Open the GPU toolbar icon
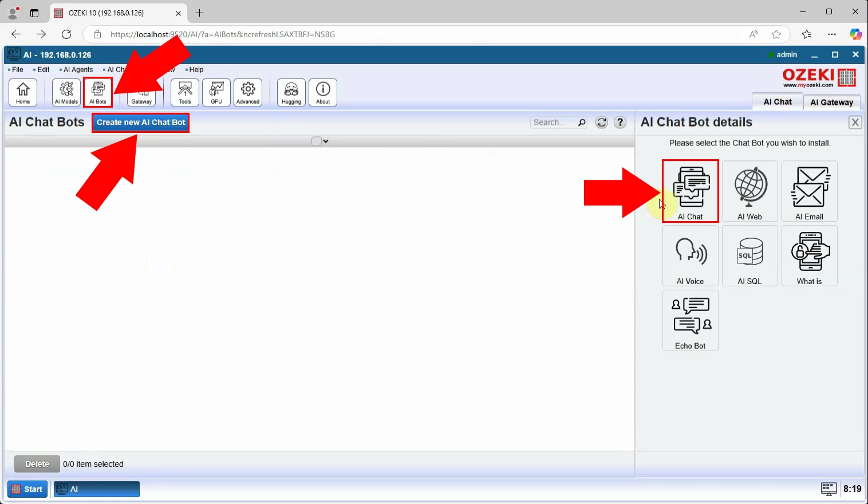 (x=216, y=92)
